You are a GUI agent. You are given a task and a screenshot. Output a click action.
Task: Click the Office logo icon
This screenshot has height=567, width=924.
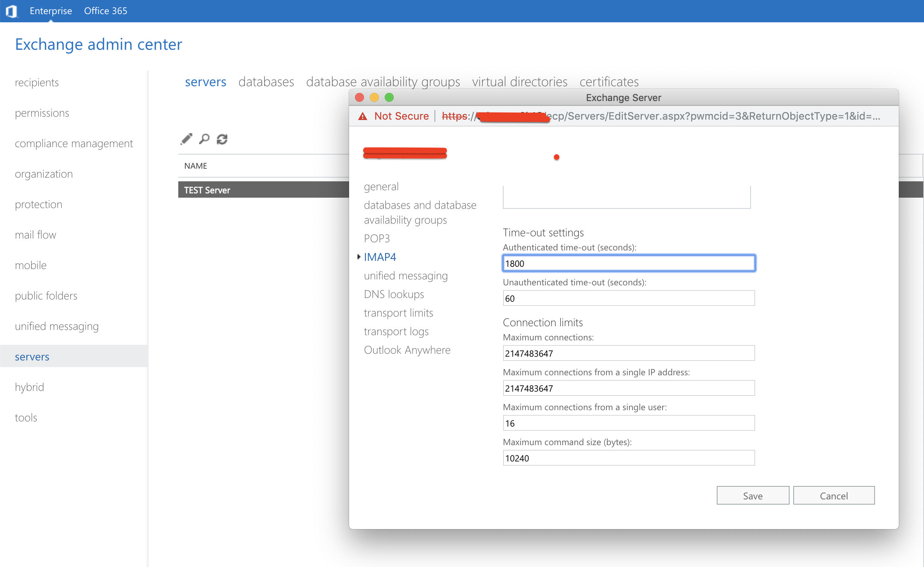[11, 11]
